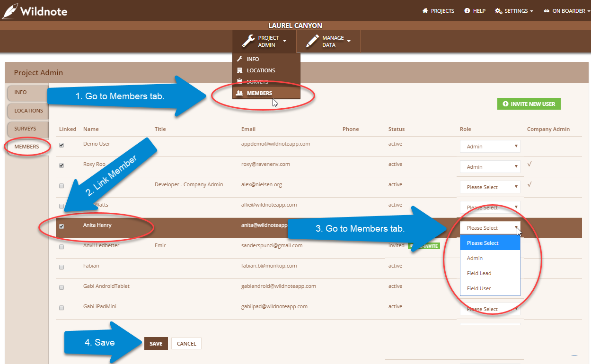591x364 pixels.
Task: Check the Linked box for alex@nielsen.org
Action: pyautogui.click(x=62, y=186)
